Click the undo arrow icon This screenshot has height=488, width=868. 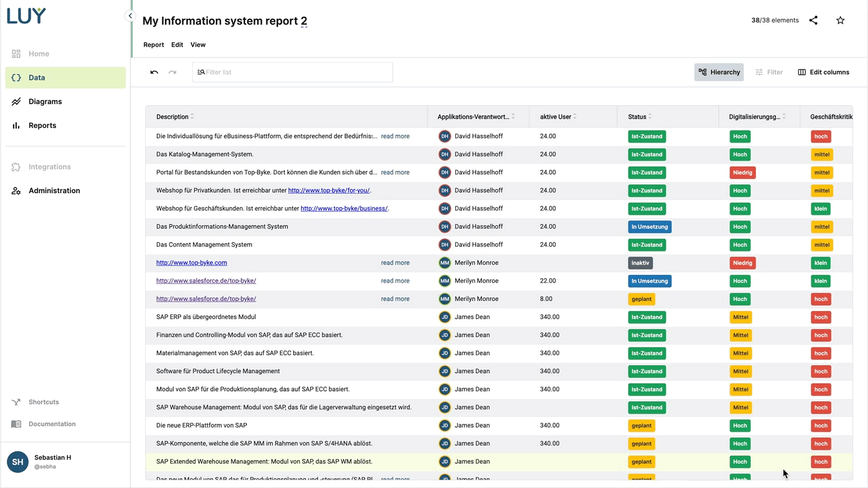(x=154, y=72)
